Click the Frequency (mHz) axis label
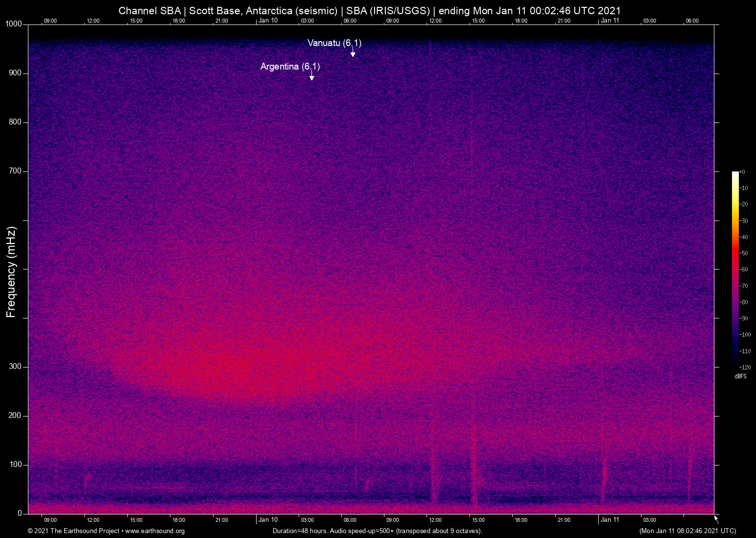The image size is (756, 538). [x=11, y=269]
